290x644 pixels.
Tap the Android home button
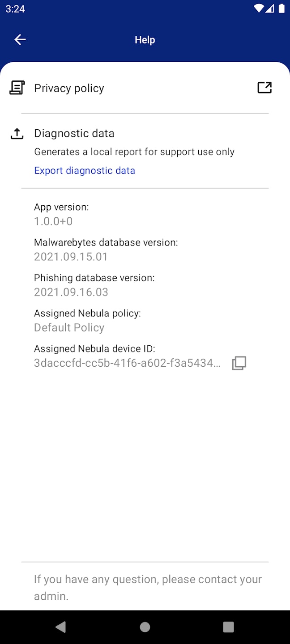pyautogui.click(x=145, y=627)
